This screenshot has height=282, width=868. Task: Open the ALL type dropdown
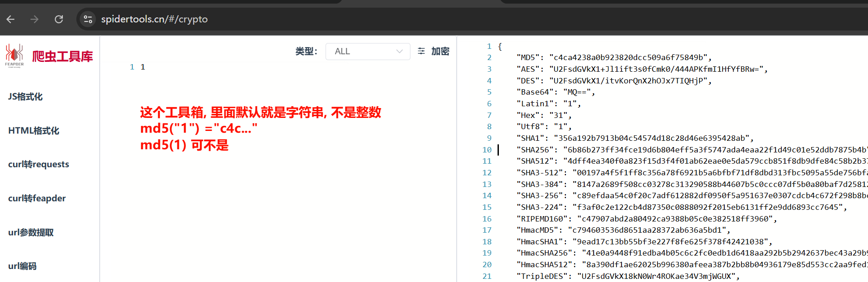(x=361, y=52)
